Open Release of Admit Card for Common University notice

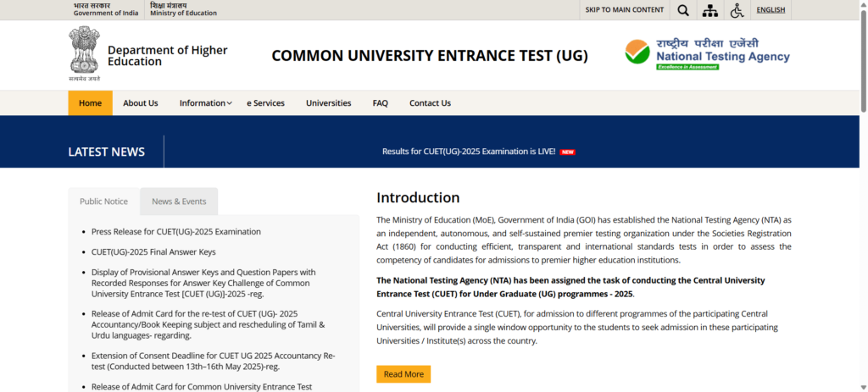point(202,386)
